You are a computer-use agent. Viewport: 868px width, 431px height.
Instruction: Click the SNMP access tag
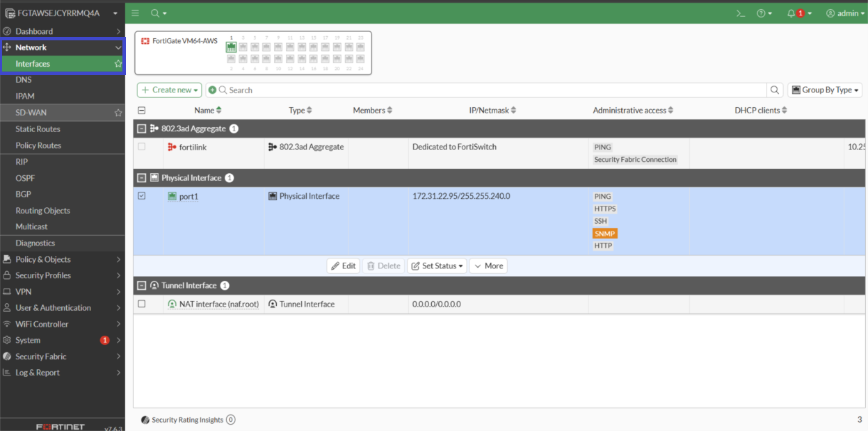tap(605, 234)
